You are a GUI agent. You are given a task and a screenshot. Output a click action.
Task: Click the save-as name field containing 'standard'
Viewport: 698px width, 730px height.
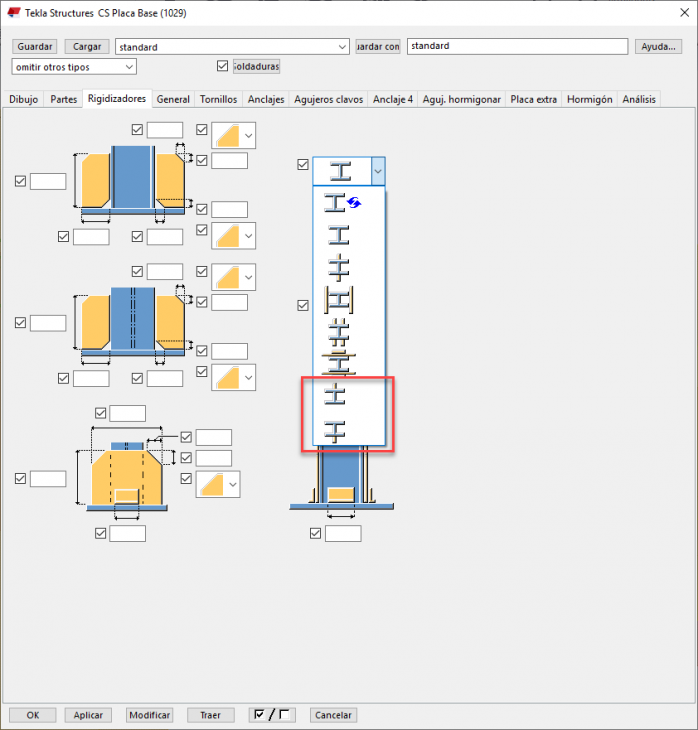pos(516,46)
